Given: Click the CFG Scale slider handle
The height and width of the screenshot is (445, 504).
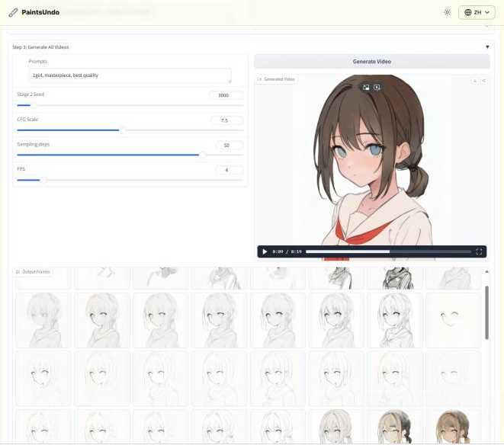Looking at the screenshot, I should point(123,130).
